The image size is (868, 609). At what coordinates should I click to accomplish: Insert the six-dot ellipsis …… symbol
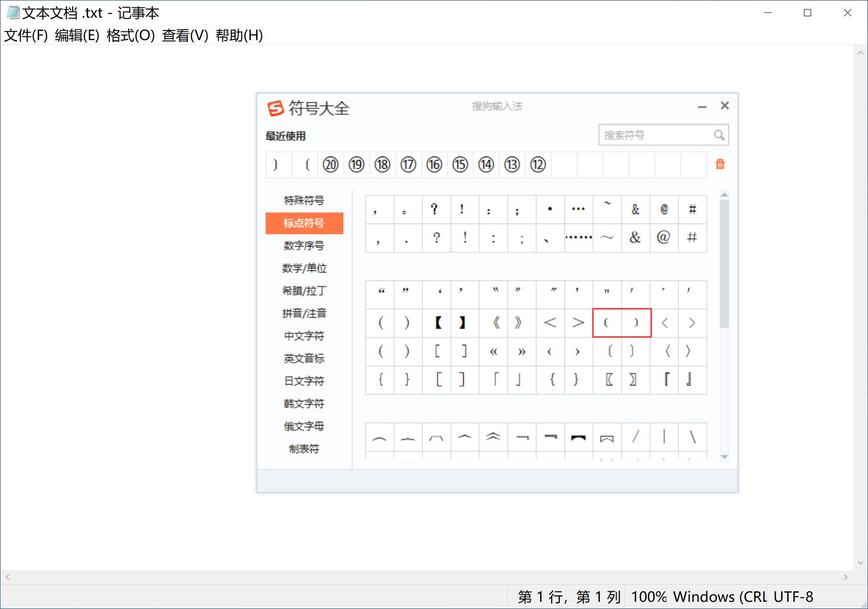click(x=579, y=237)
